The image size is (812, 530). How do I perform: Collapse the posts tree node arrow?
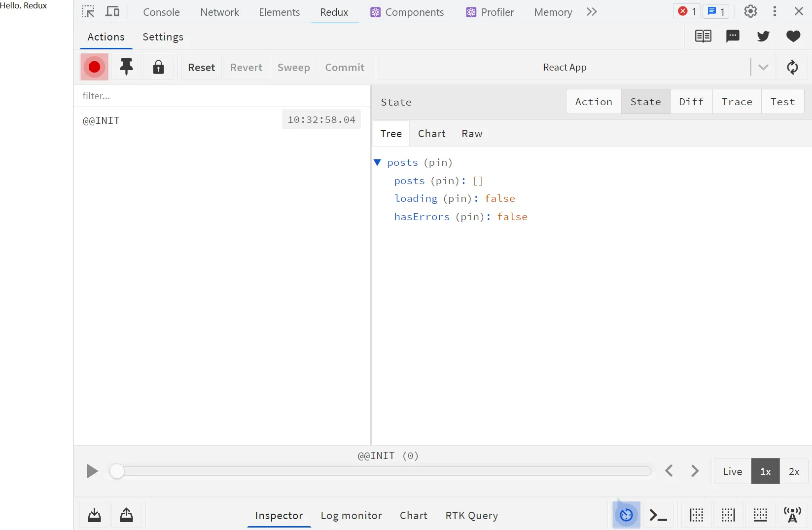coord(378,162)
